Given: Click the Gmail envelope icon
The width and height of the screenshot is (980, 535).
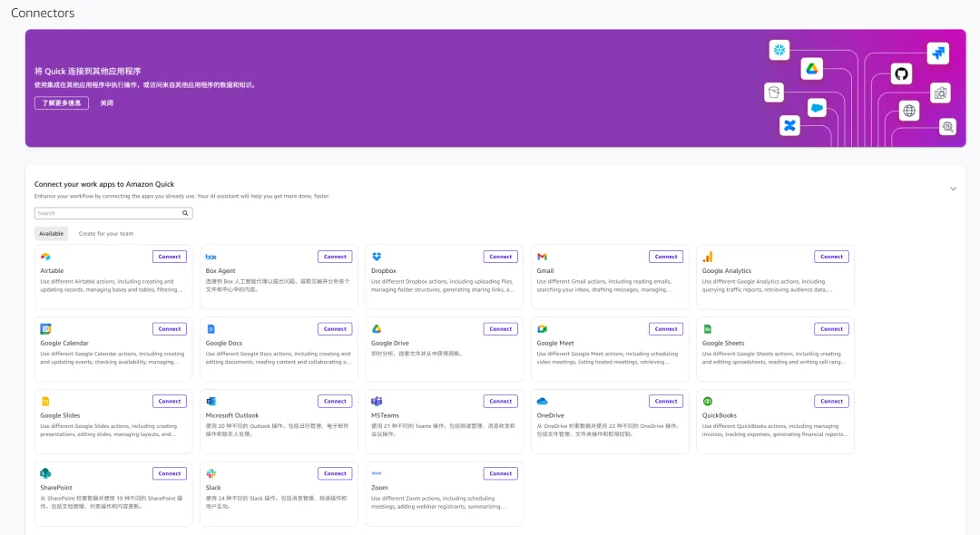Looking at the screenshot, I should [542, 257].
